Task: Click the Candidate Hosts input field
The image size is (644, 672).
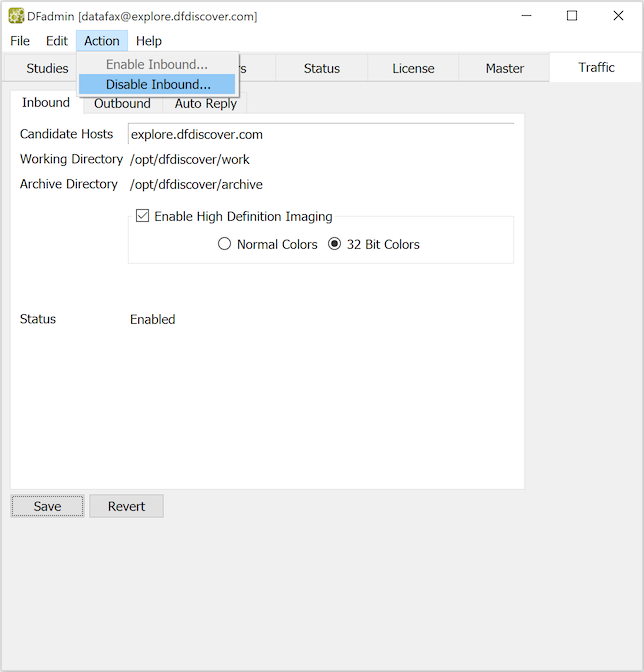Action: click(x=320, y=134)
